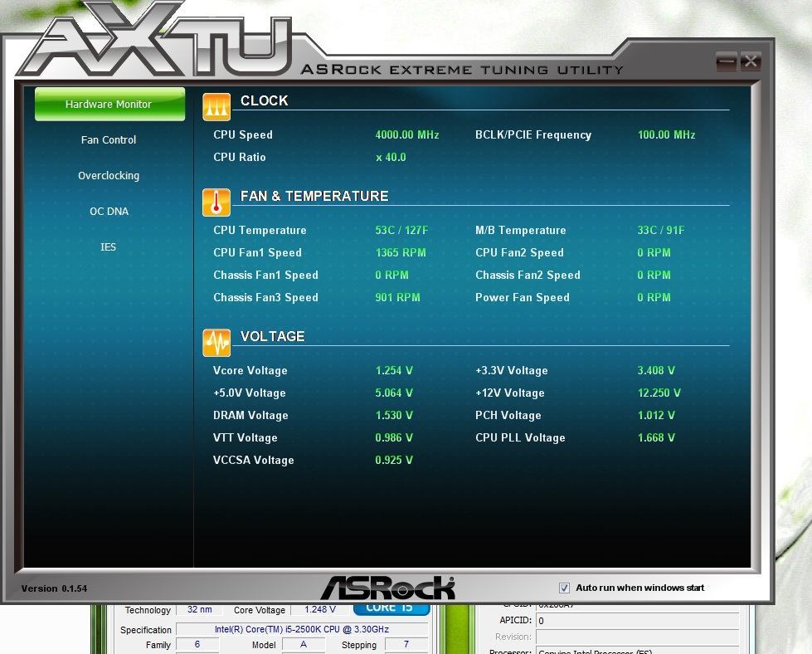Screen dimensions: 812x654
Task: Click the CPU PLL Voltage label
Action: click(x=520, y=437)
